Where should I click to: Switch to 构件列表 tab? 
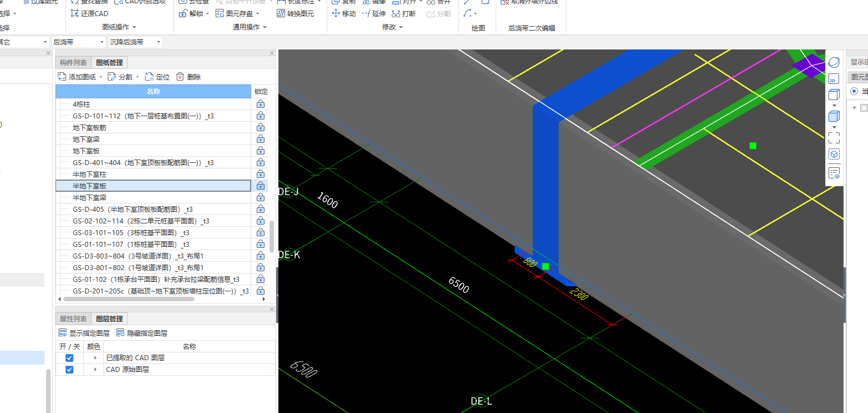[x=73, y=63]
